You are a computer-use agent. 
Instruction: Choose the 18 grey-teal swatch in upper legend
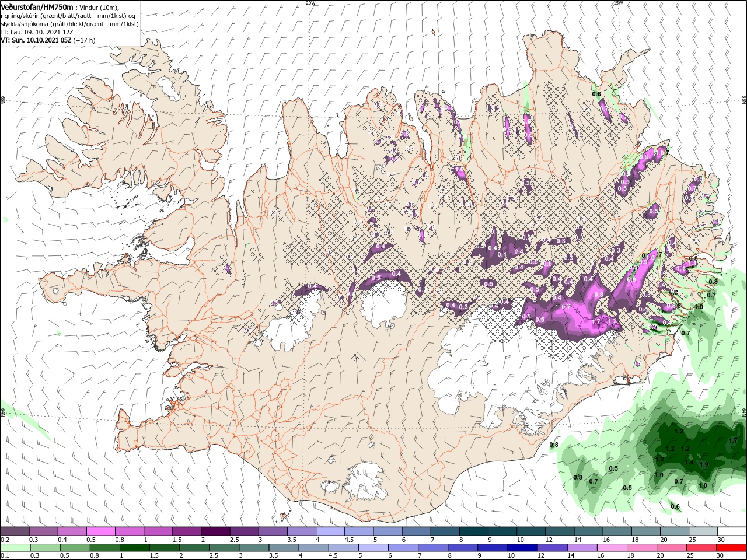(x=646, y=531)
